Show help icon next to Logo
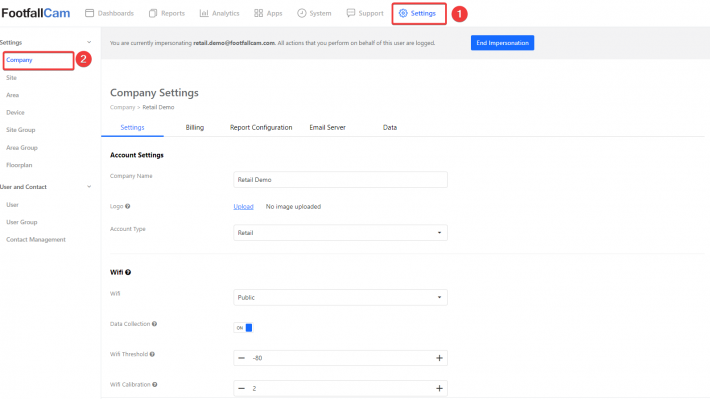The width and height of the screenshot is (710, 399). 128,206
